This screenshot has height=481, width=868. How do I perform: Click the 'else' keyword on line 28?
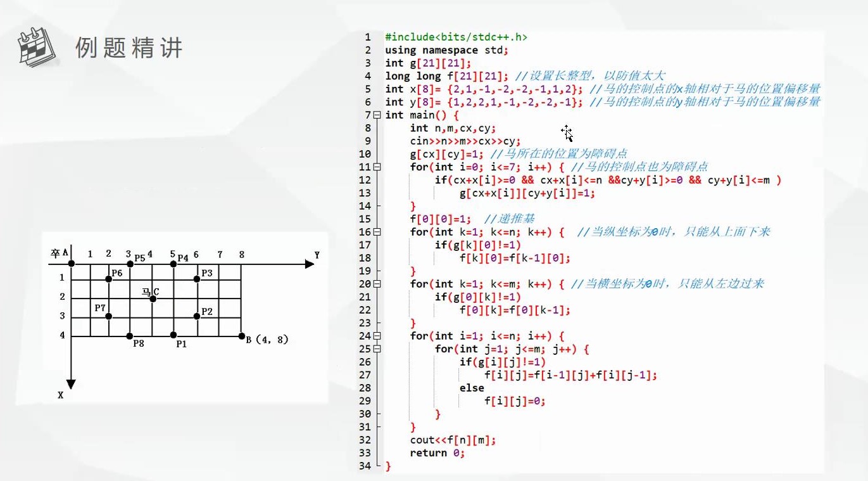472,388
